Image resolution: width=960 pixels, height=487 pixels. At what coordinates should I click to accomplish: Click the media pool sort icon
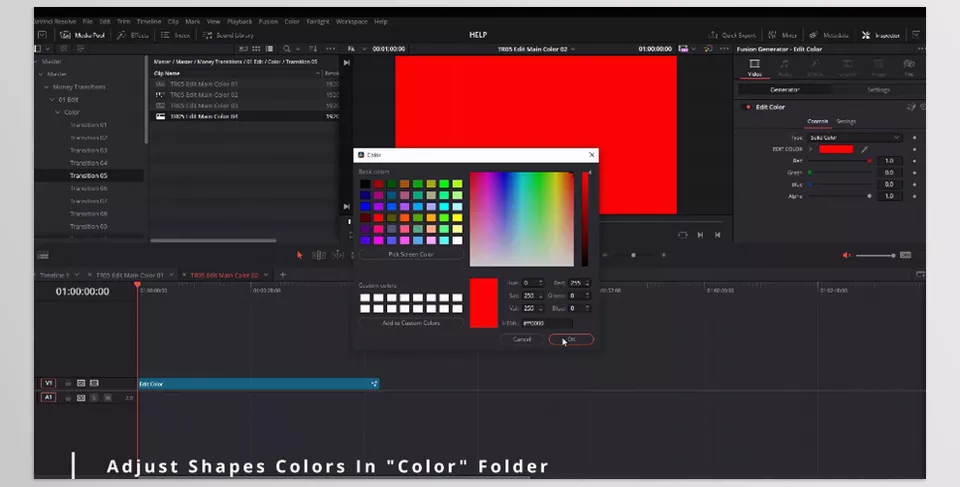point(313,49)
